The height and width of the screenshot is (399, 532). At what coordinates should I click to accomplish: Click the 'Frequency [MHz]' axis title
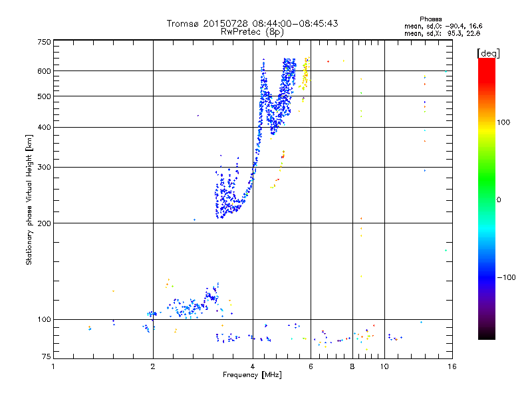[x=252, y=375]
